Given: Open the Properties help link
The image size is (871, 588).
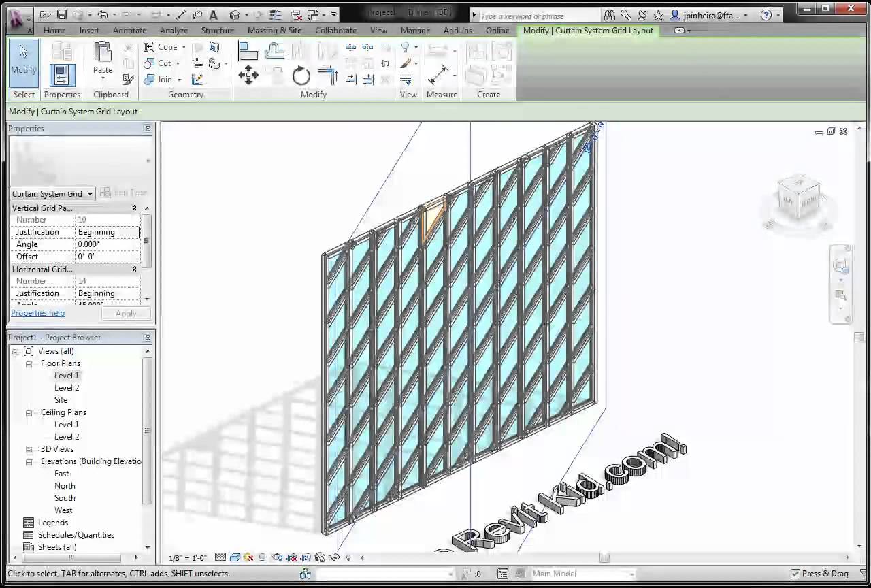Looking at the screenshot, I should coord(37,312).
